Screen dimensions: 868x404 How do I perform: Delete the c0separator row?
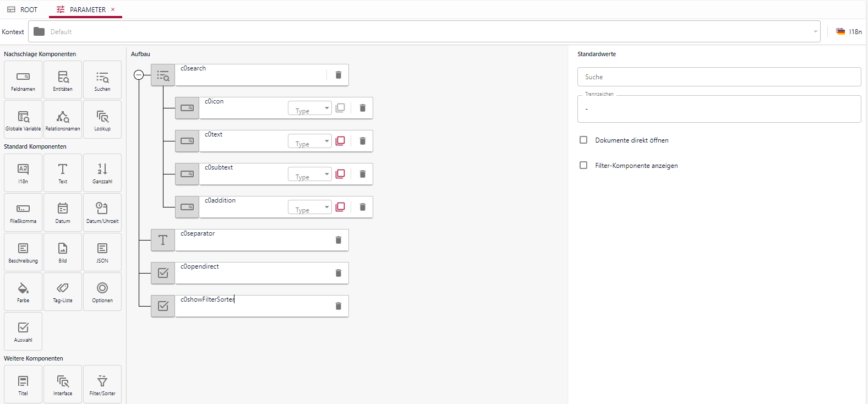pos(339,240)
